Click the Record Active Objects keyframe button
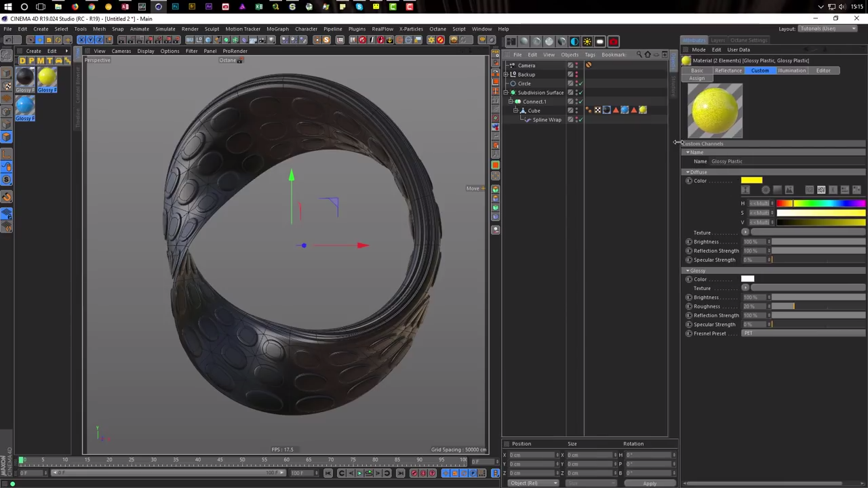Screen dimensions: 868x488 [414, 473]
